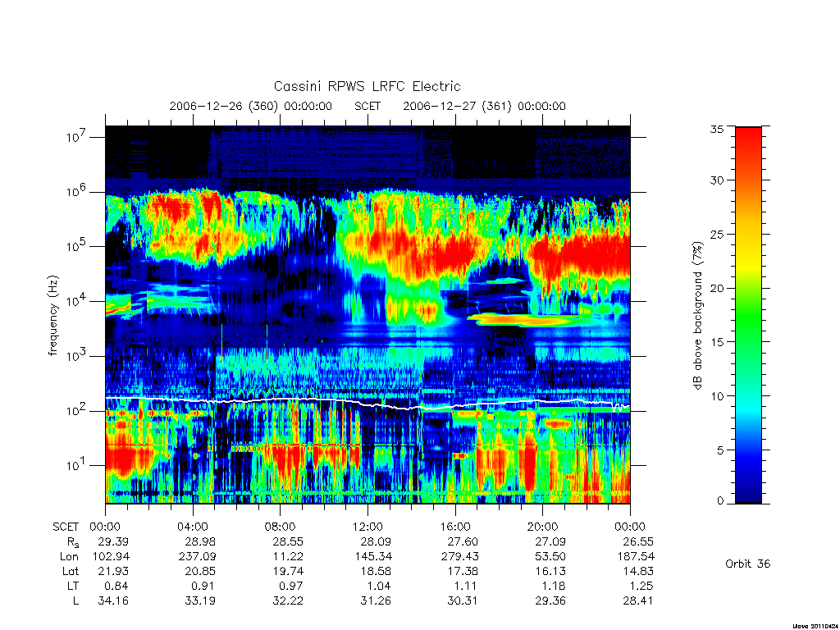Click the "Orbit 36" label
840x630 pixels.
[x=748, y=564]
